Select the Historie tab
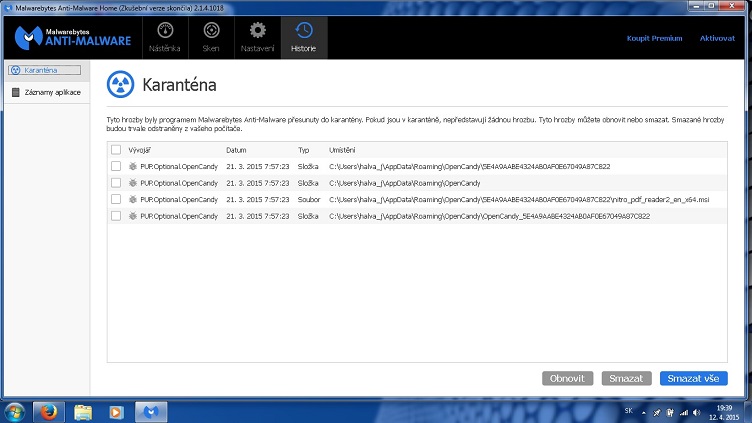This screenshot has height=423, width=752. (x=304, y=38)
